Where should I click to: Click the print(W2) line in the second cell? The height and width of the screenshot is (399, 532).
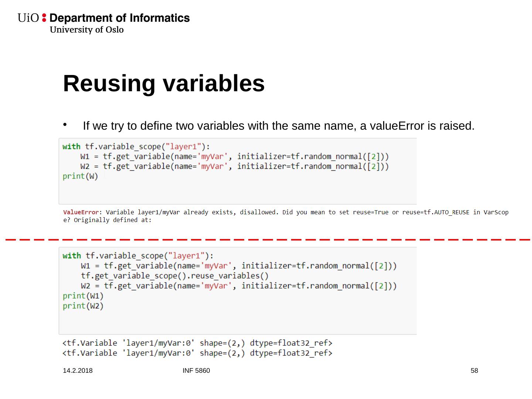click(x=83, y=306)
